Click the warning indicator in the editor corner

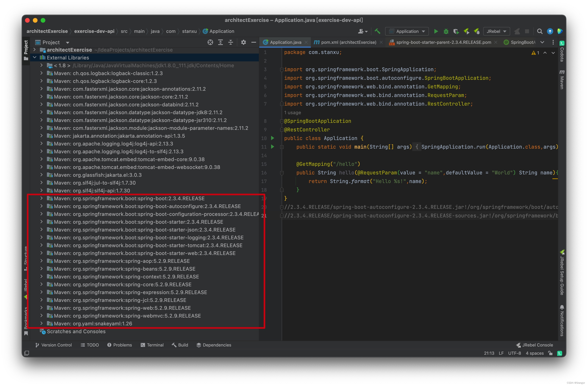point(535,53)
